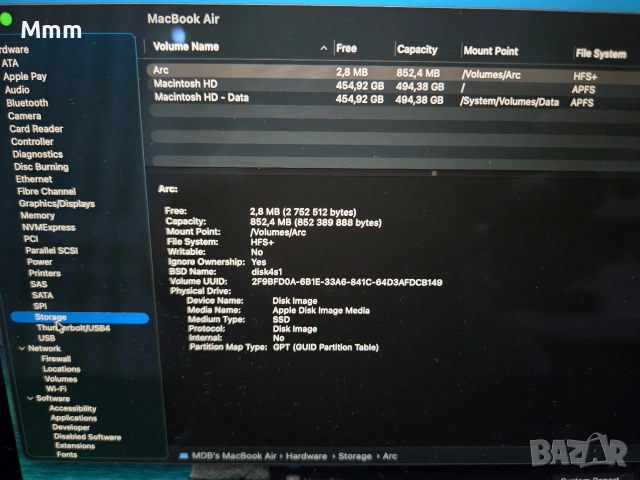This screenshot has height=480, width=640.
Task: Click Storage in the path bar
Action: click(x=355, y=456)
